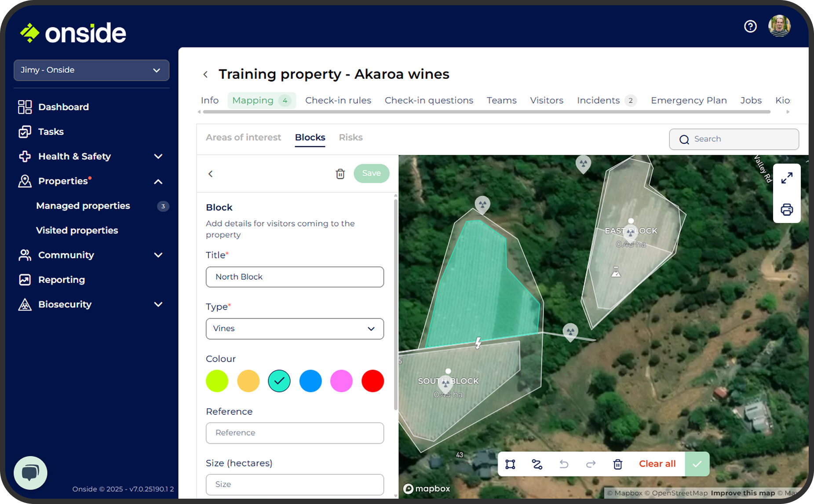The width and height of the screenshot is (814, 504).
Task: Click the Clear all link
Action: click(657, 464)
